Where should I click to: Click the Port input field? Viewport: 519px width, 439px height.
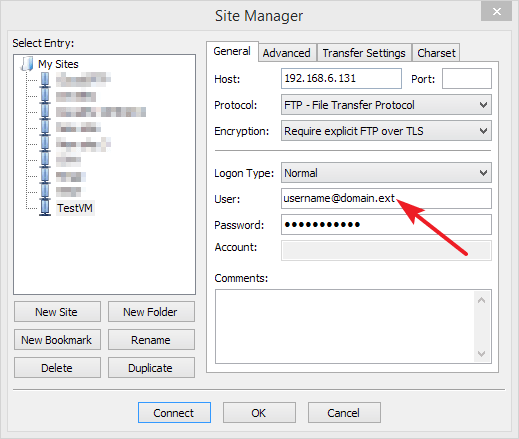pos(467,79)
